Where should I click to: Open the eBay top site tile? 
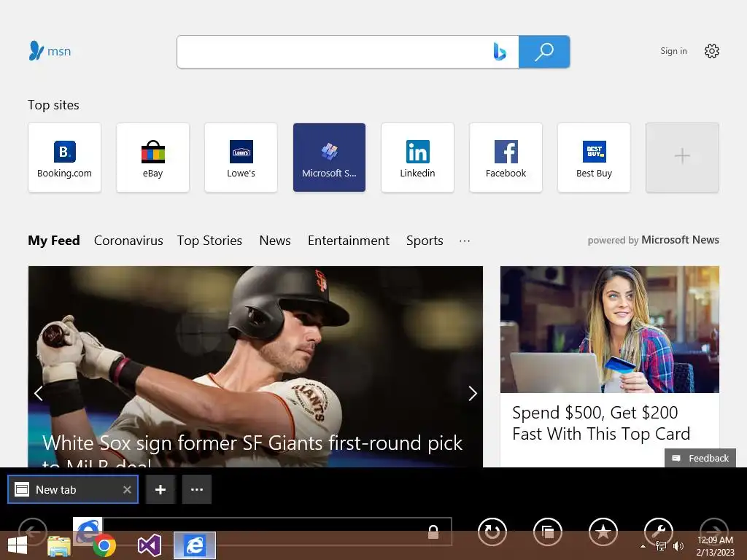coord(153,157)
